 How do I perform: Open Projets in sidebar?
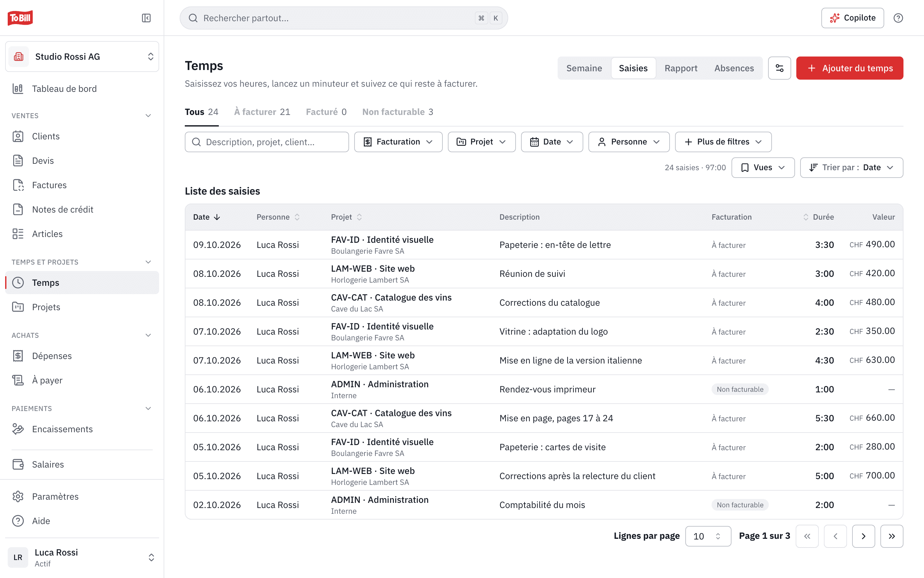tap(82, 307)
